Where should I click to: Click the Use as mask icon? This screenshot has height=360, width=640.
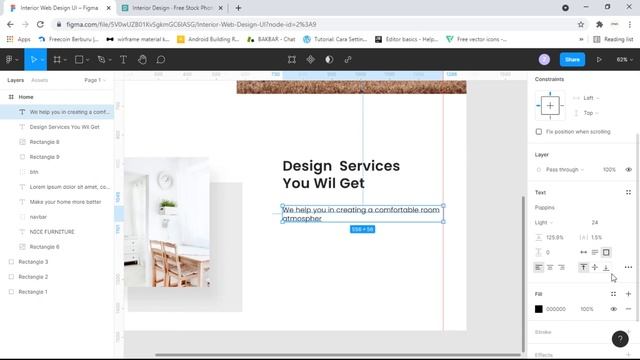point(329,60)
